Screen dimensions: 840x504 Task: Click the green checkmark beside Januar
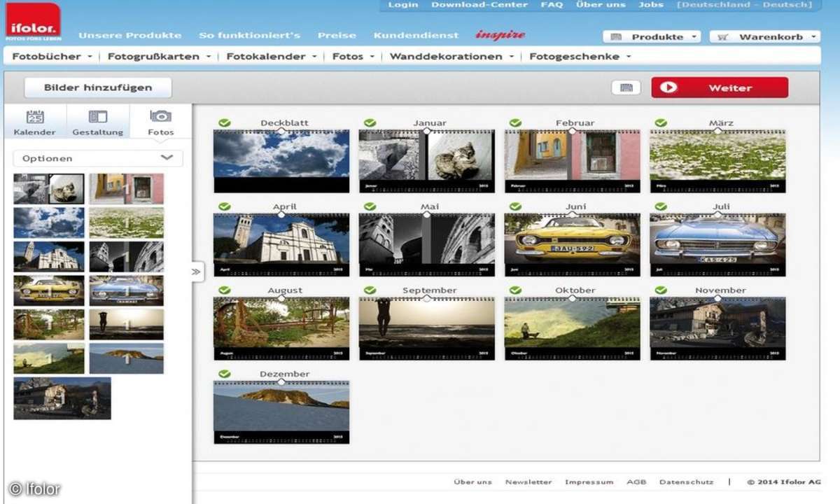(x=370, y=123)
